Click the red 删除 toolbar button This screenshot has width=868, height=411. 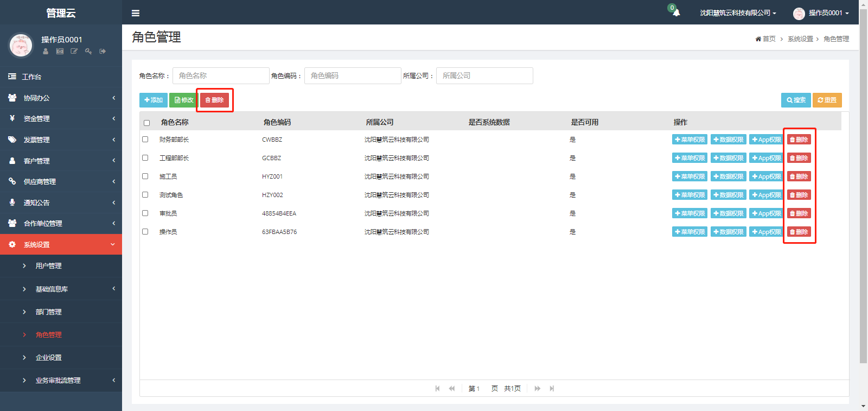(214, 100)
